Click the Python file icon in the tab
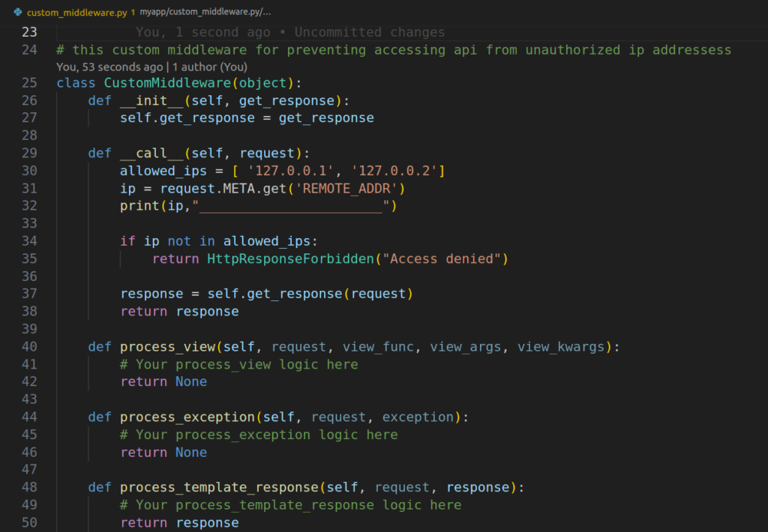This screenshot has width=768, height=532. tap(17, 13)
